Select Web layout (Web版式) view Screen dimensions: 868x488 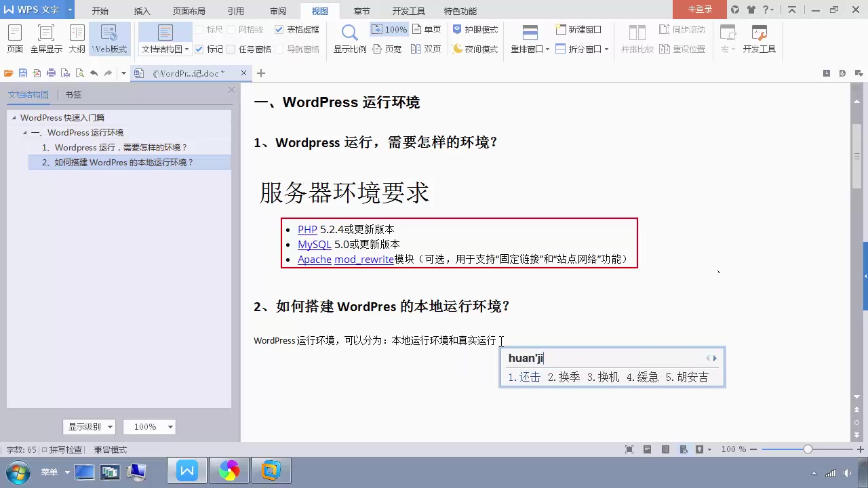110,39
